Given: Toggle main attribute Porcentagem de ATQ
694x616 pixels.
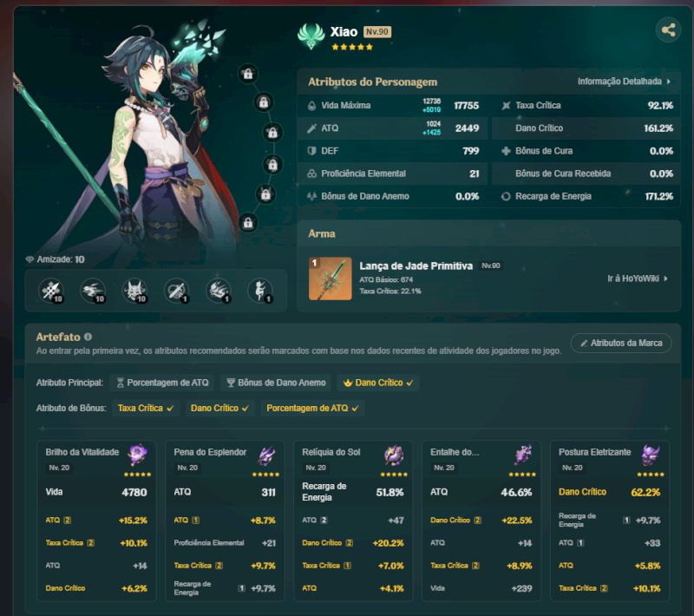Looking at the screenshot, I should tap(162, 383).
